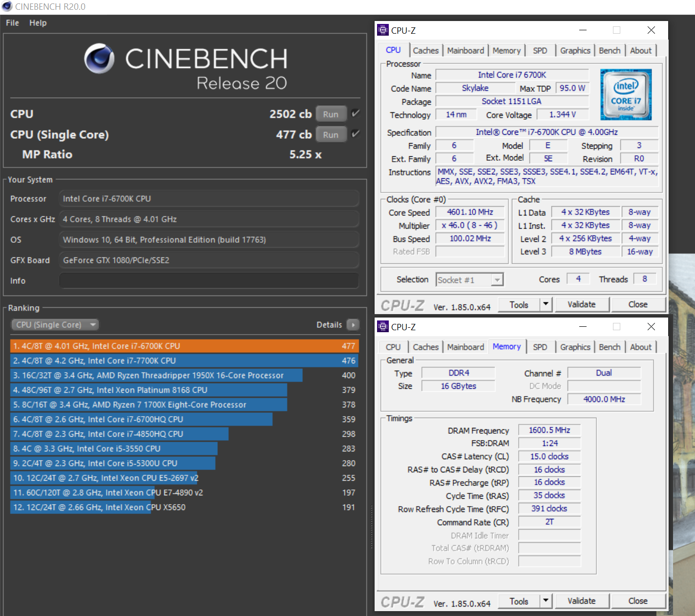Select ranking row Intel Core i7-6700K 477
Image resolution: width=695 pixels, height=616 pixels.
tap(185, 346)
